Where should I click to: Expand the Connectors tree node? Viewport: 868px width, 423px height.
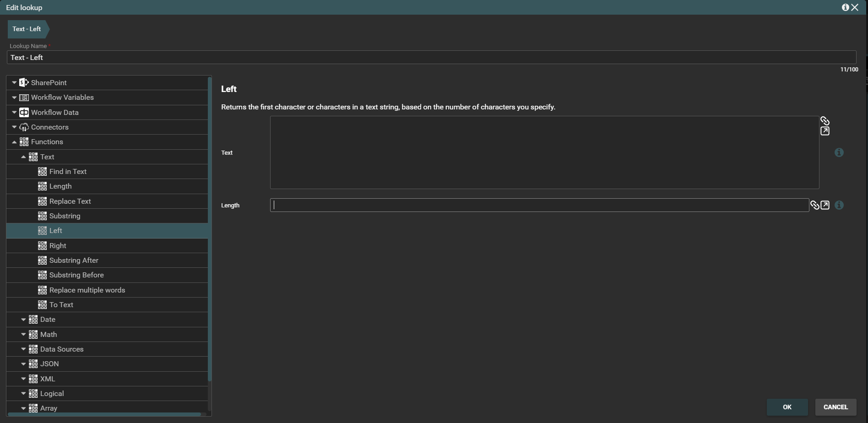[14, 127]
